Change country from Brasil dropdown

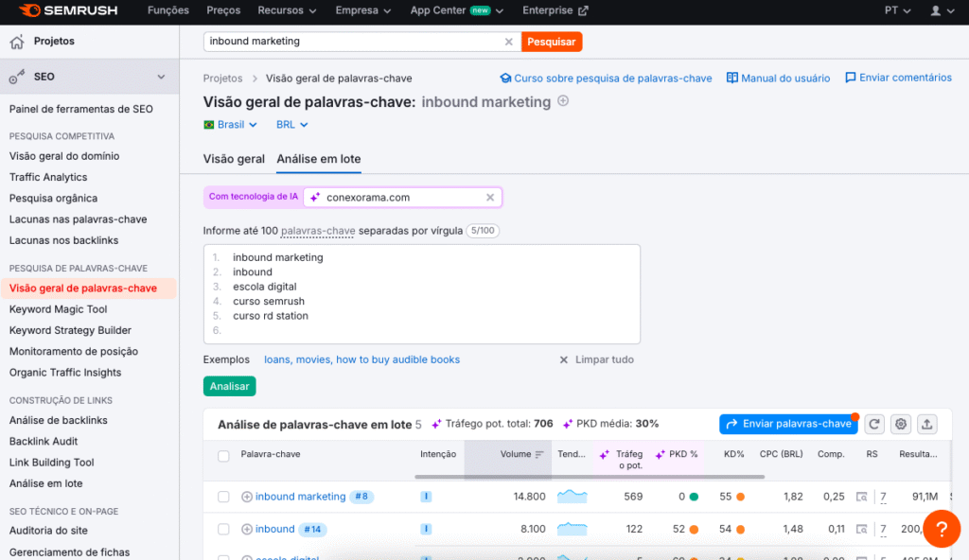230,124
